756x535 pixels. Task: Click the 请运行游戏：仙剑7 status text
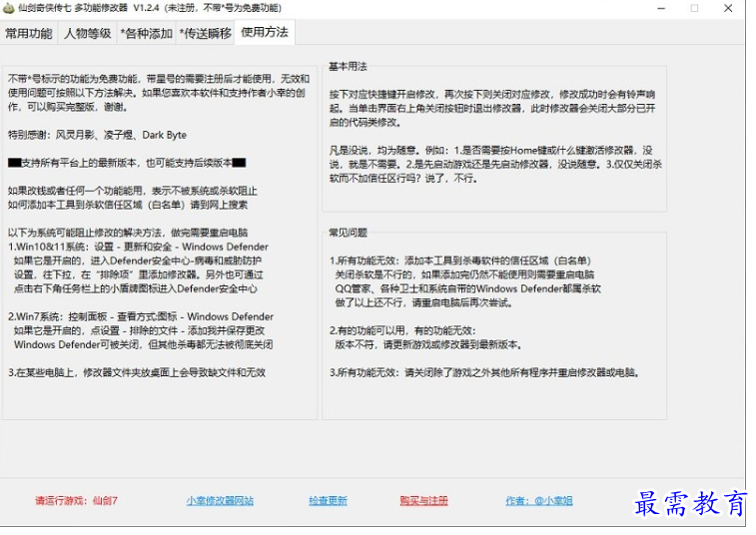coord(76,501)
